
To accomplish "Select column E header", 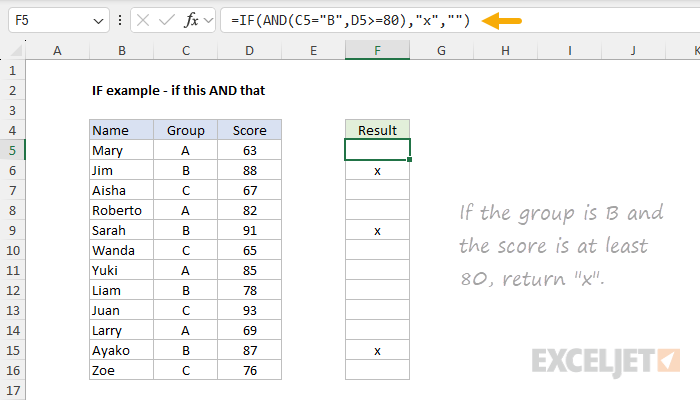I will 313,50.
